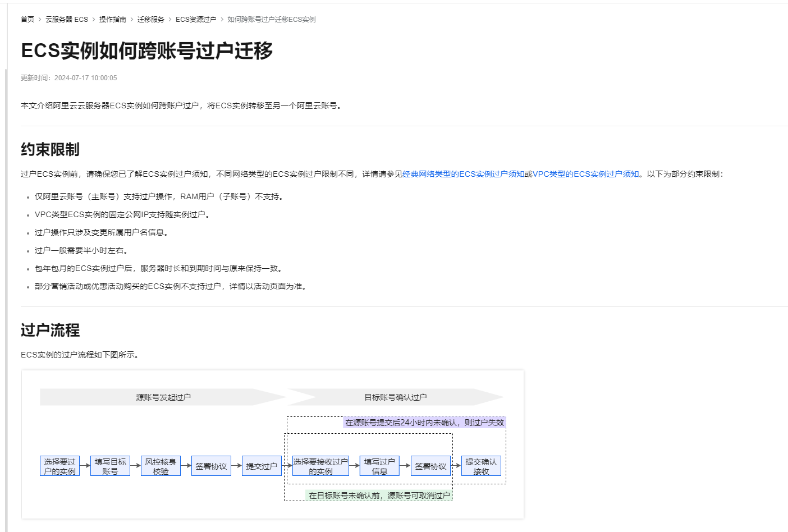Click bullet about 部分营销活动或优惠活动
788x532 pixels.
pos(172,286)
